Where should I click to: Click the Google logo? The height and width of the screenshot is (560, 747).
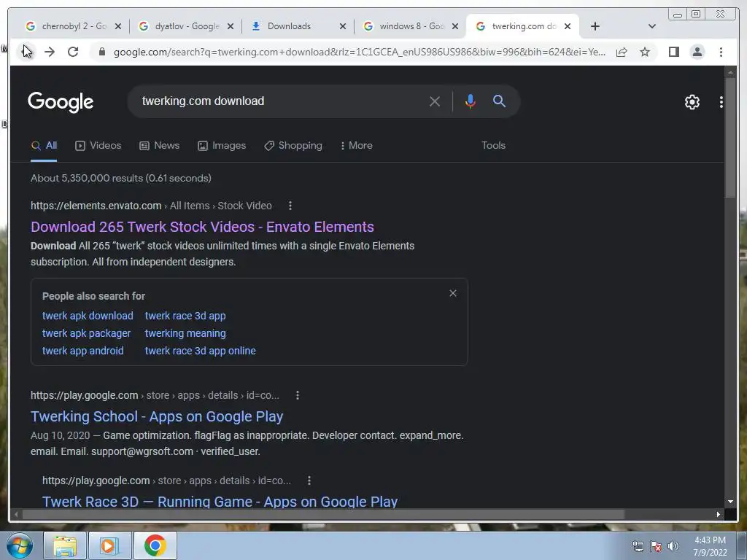(61, 102)
